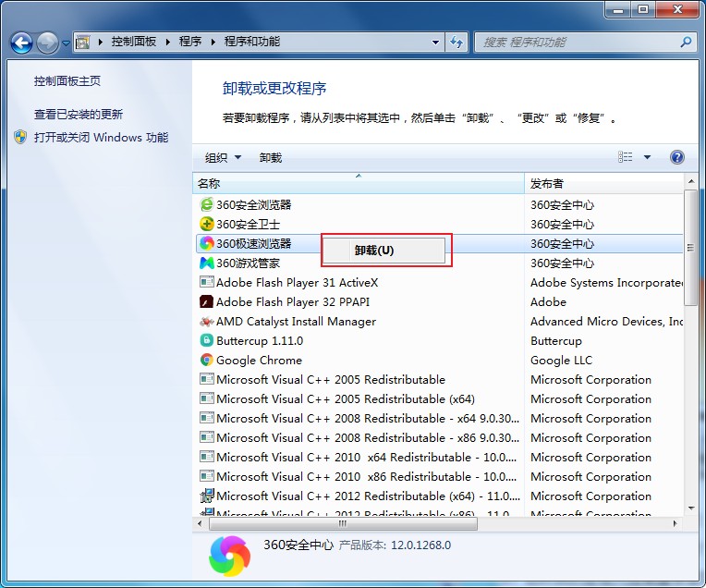Select Visual C++ 2010 x64 Redistributable name

(366, 457)
